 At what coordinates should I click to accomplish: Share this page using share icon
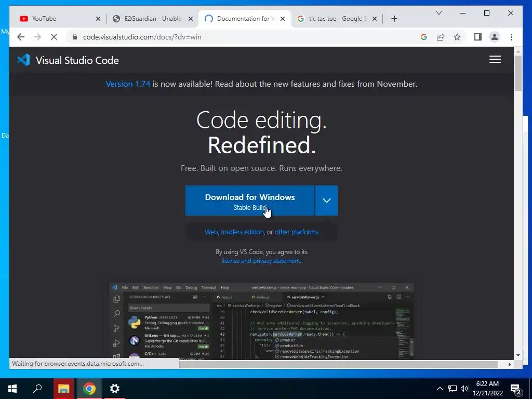[x=441, y=37]
